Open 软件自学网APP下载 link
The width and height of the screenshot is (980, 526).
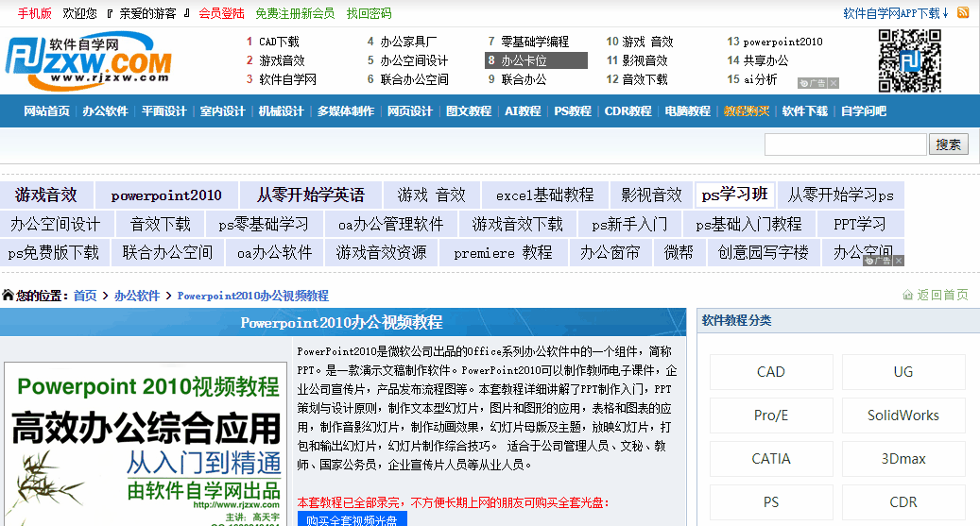coord(896,13)
